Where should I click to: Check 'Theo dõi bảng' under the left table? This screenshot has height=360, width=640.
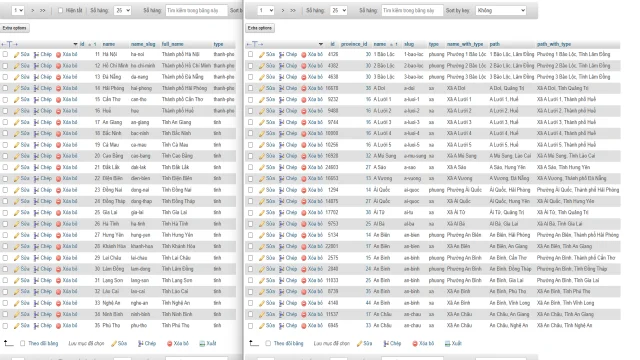(23, 343)
